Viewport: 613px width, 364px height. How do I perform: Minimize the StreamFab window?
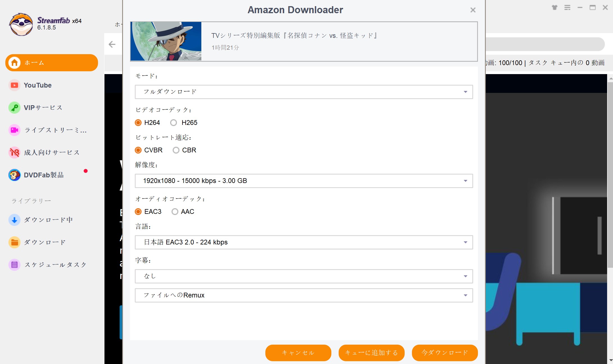580,8
